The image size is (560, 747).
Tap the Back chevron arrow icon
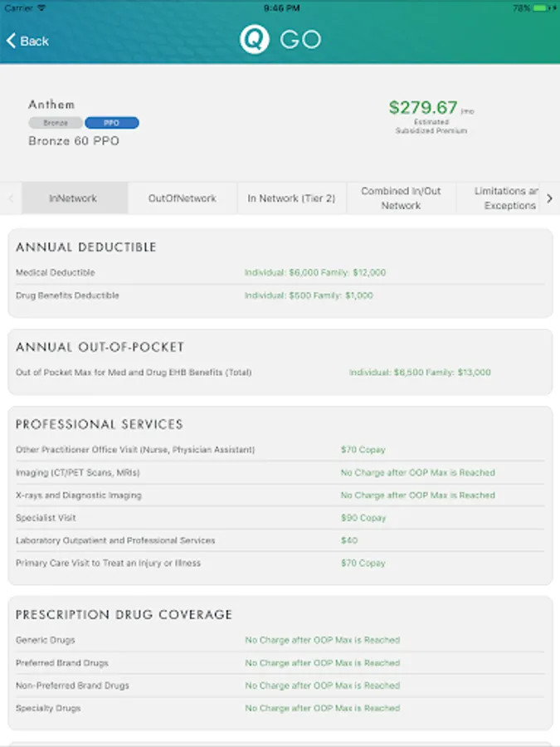(11, 41)
